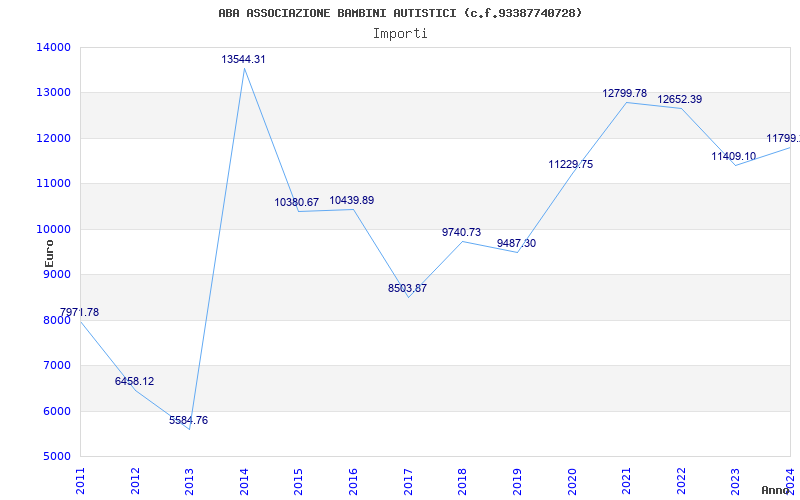Select peak data label 13544.31

point(243,59)
